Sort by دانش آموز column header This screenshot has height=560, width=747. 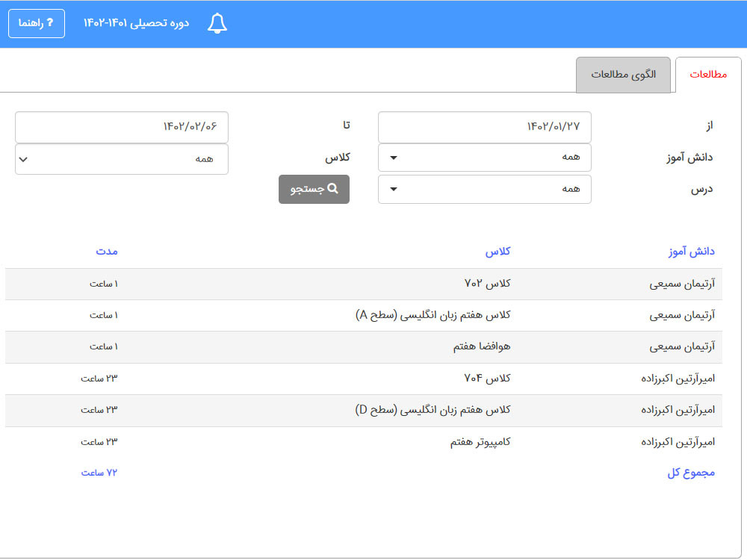point(691,252)
